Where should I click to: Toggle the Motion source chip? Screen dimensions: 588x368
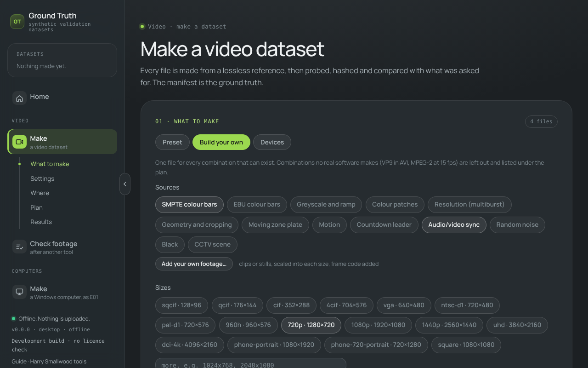point(329,225)
